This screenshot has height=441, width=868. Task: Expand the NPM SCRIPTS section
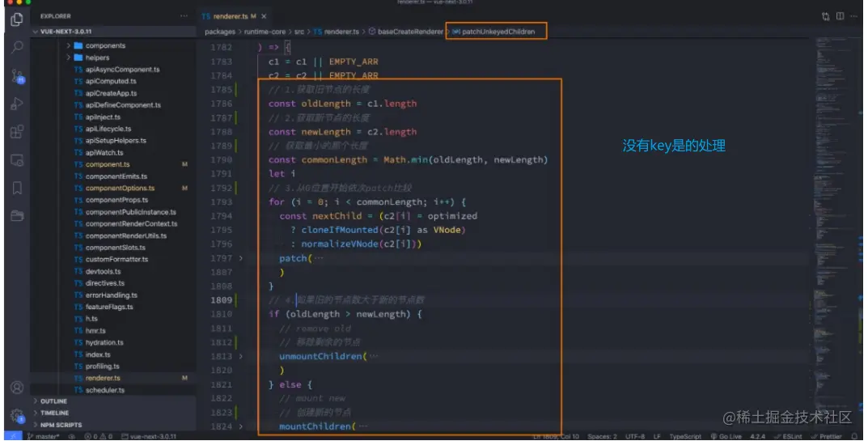coord(36,425)
